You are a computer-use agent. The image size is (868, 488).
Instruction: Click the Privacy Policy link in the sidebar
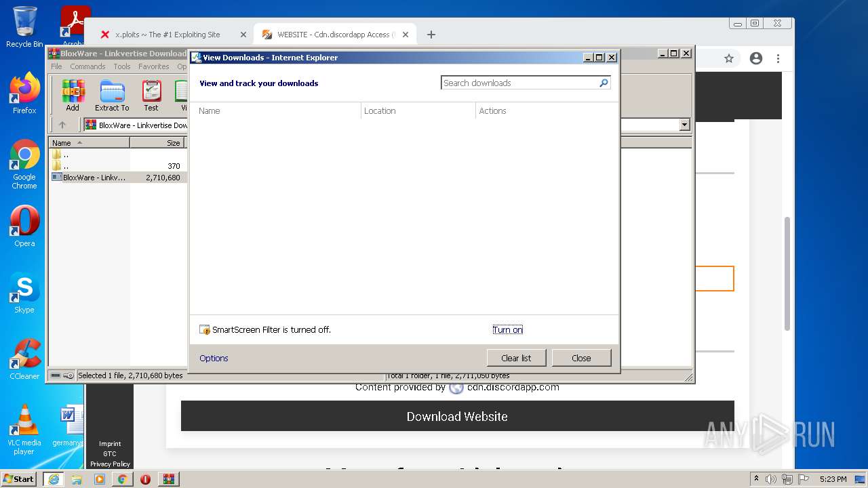(x=110, y=464)
